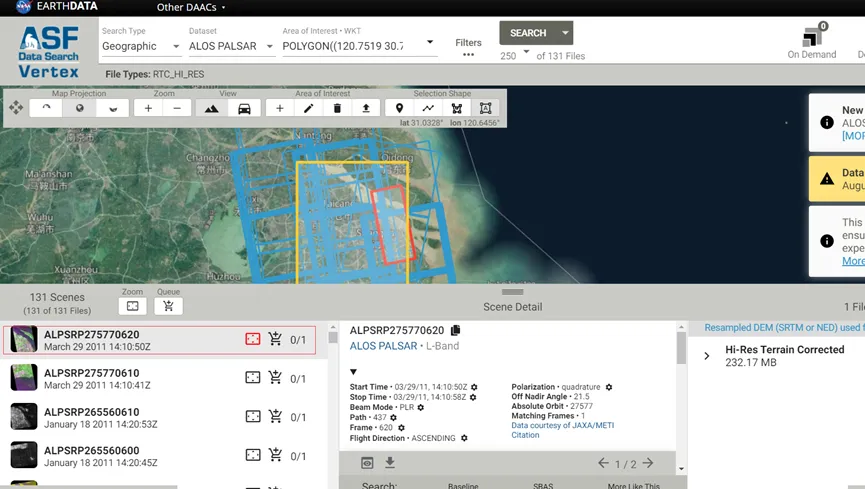865x489 pixels.
Task: Select the box selection shape option
Action: point(486,108)
